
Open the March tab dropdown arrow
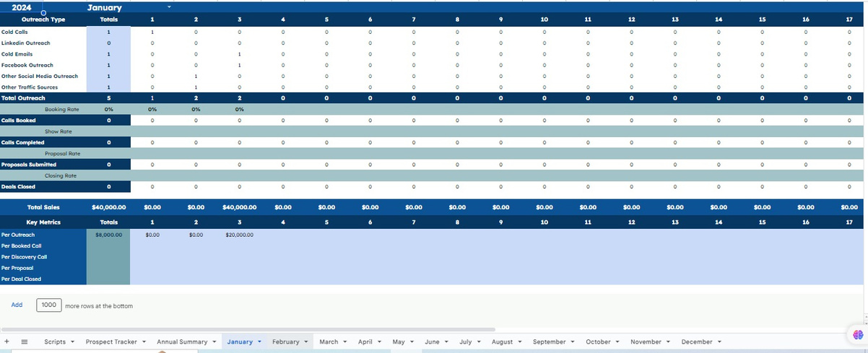tap(344, 341)
